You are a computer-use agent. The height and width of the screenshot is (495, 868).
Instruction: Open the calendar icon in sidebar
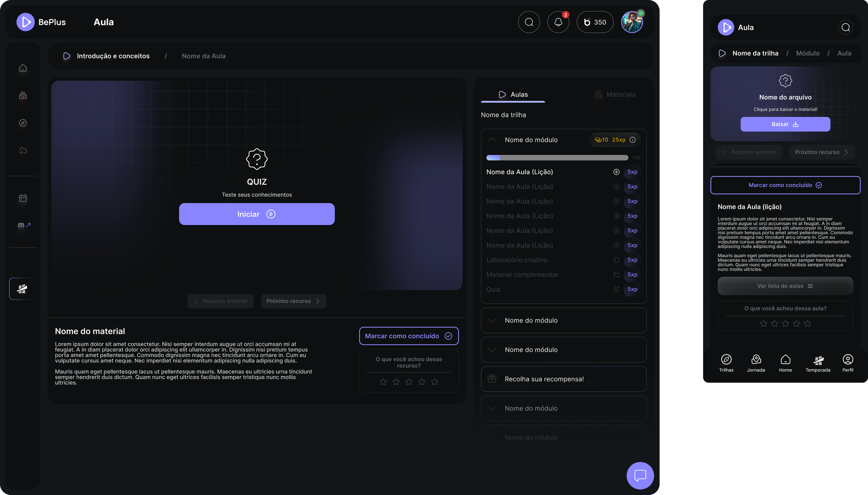pyautogui.click(x=23, y=198)
